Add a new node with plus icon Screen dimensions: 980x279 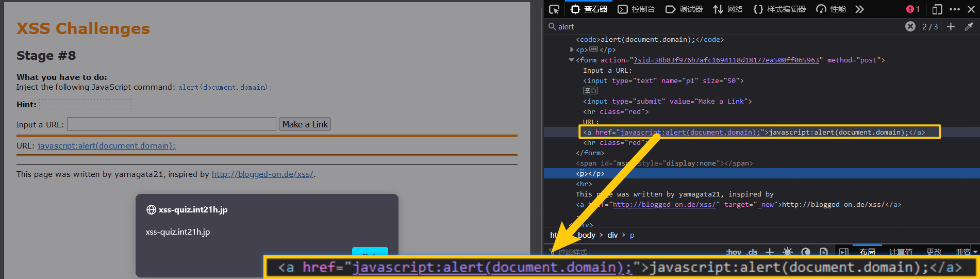pyautogui.click(x=951, y=26)
